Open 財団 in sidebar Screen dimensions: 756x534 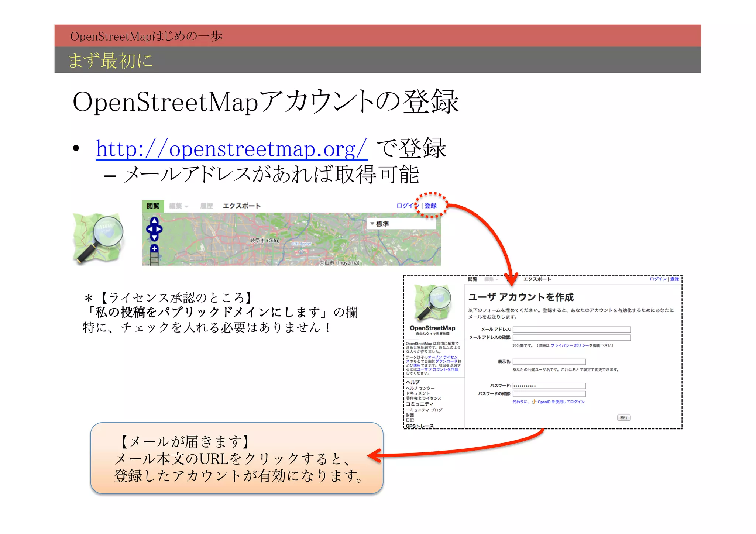[x=410, y=415]
